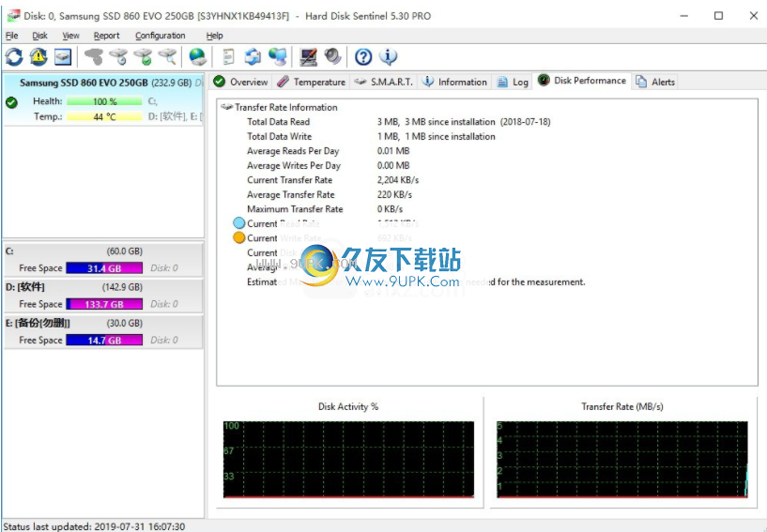Click the Maximum Transfer Rate label
This screenshot has height=532, width=767.
click(x=295, y=209)
